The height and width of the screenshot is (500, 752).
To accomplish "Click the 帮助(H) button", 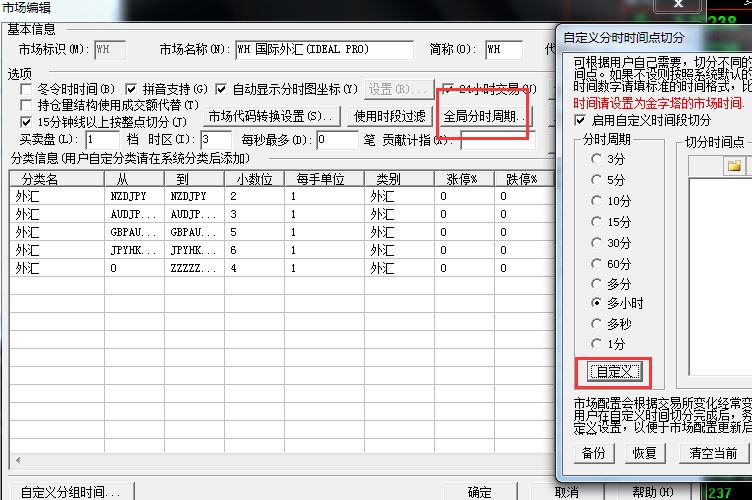I will 653,492.
